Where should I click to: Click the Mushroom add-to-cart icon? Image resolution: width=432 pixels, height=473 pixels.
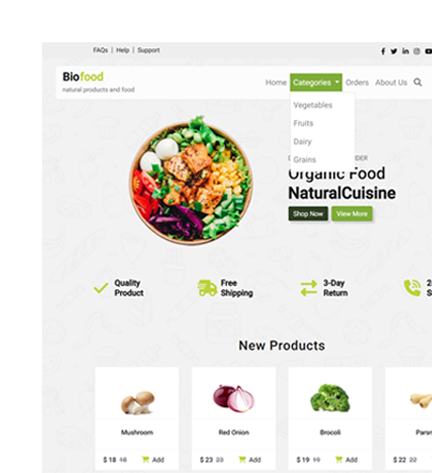pyautogui.click(x=145, y=459)
